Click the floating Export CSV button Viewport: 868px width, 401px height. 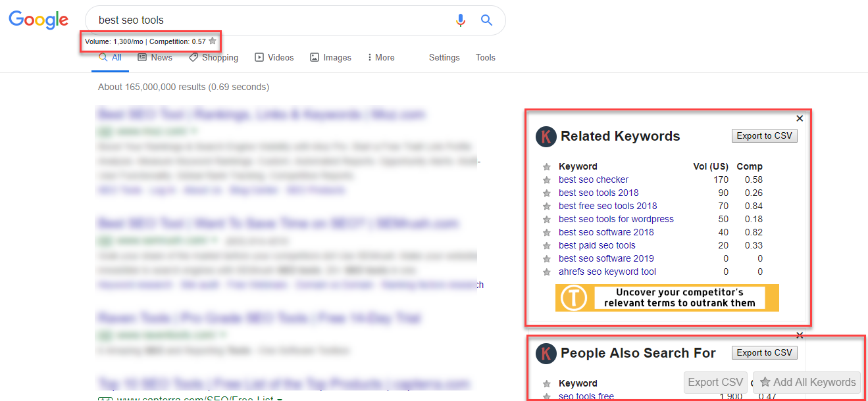point(715,382)
